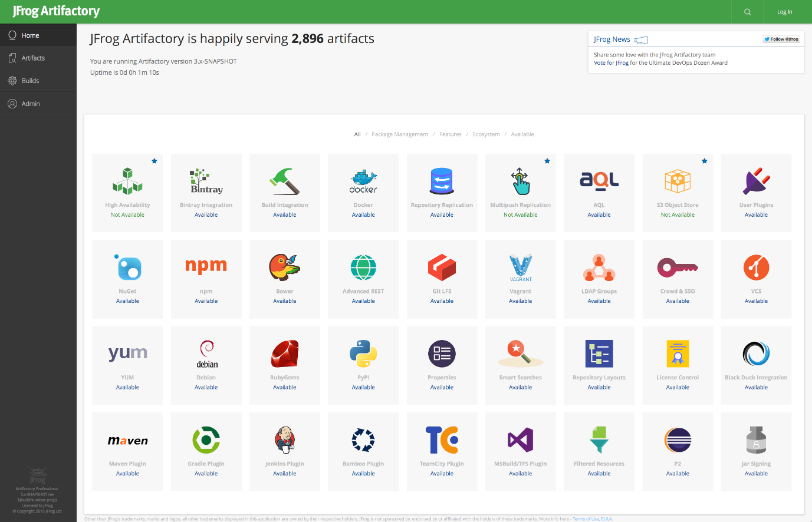Click the Uptime status line
The image size is (812, 522).
coord(124,72)
